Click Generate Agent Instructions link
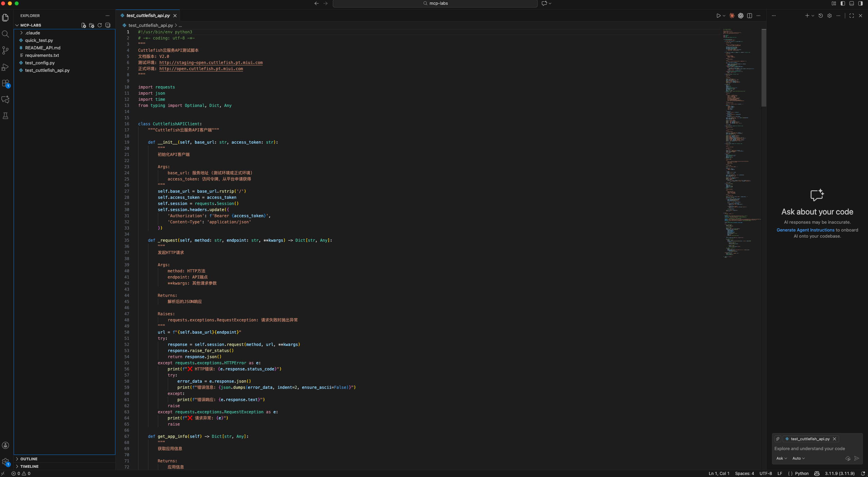The image size is (868, 477). point(805,230)
